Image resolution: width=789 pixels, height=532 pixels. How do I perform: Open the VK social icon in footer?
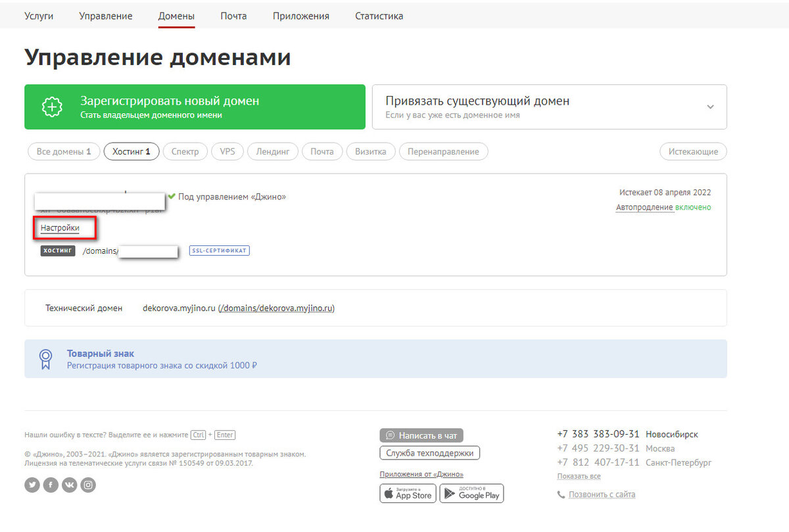click(x=70, y=485)
